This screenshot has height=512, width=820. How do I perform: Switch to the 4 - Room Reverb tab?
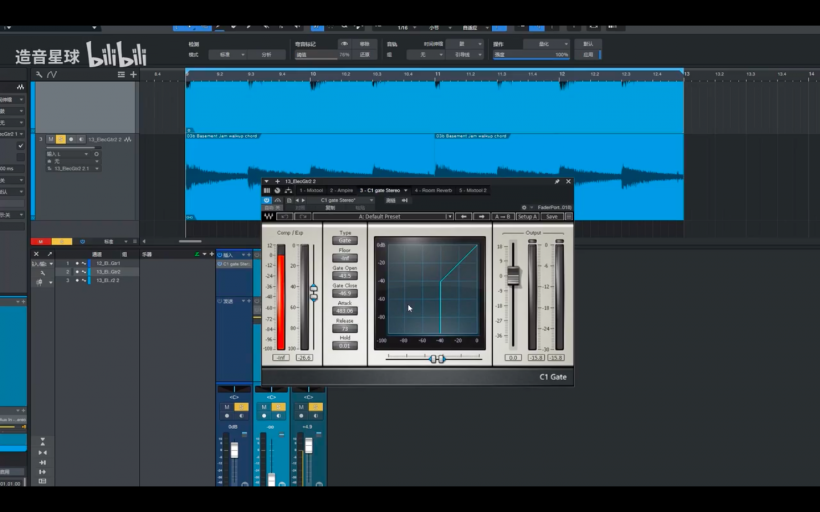point(434,190)
